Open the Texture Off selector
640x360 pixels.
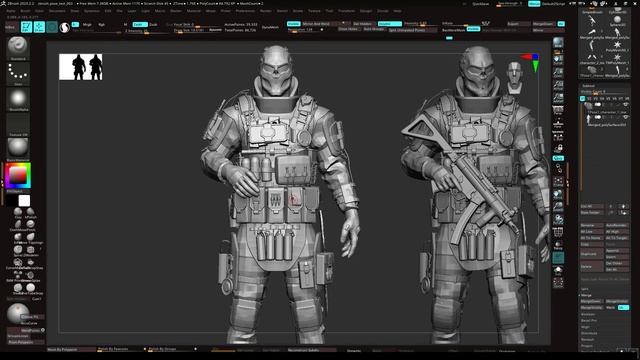click(x=18, y=125)
